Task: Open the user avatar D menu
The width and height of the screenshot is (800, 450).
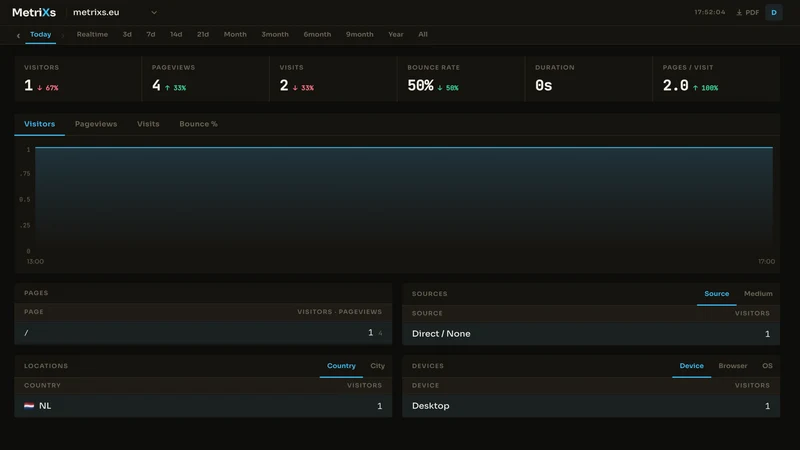Action: [x=773, y=12]
